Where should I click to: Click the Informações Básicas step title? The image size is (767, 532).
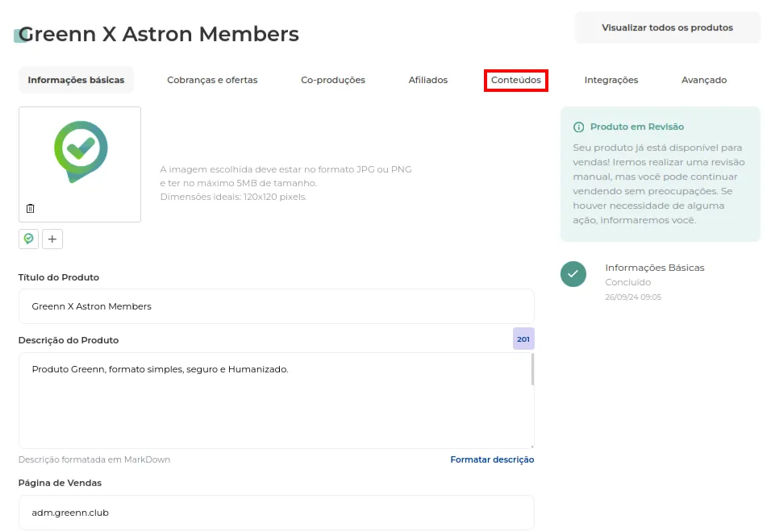pyautogui.click(x=655, y=268)
